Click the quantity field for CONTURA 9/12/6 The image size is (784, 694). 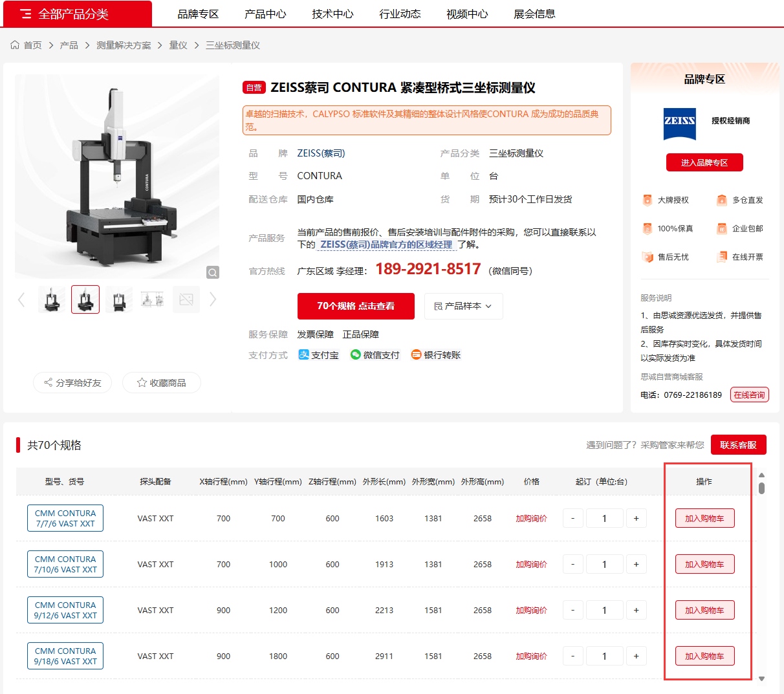tap(604, 610)
